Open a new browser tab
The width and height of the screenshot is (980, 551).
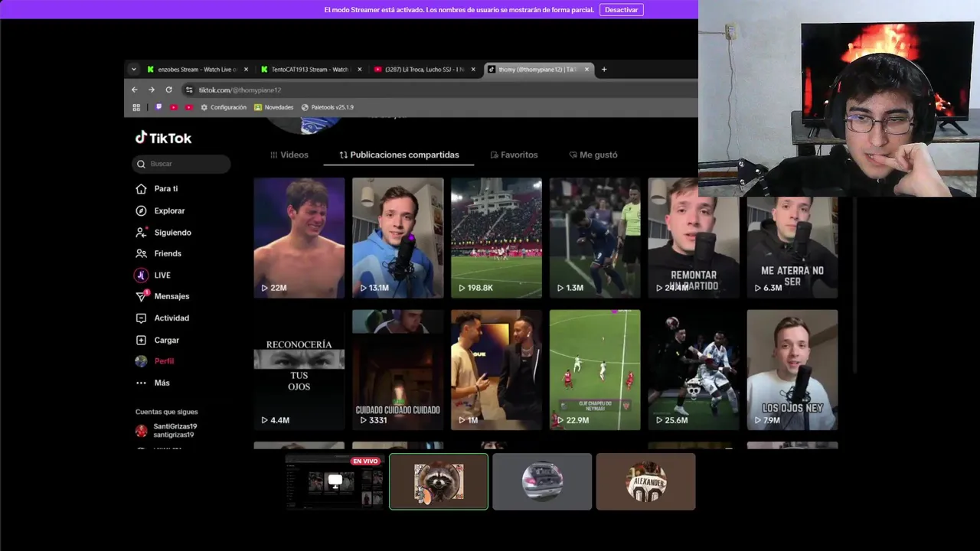(x=604, y=70)
